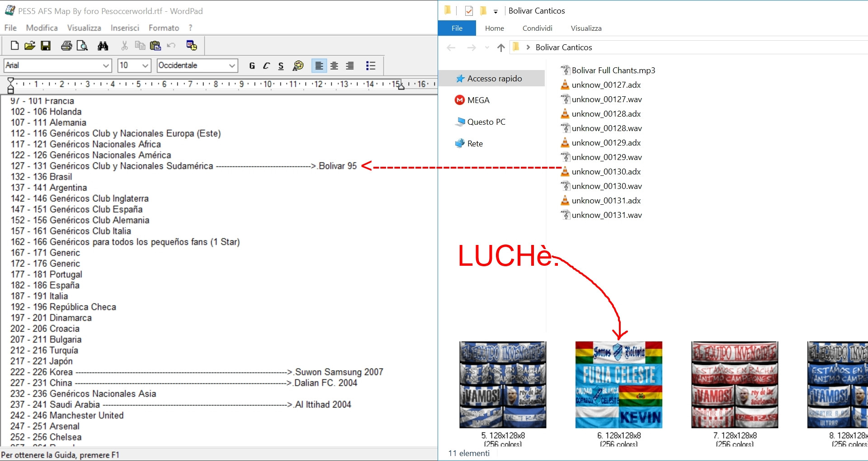
Task: Switch to Explorer's Visualizza ribbon tab
Action: 586,28
